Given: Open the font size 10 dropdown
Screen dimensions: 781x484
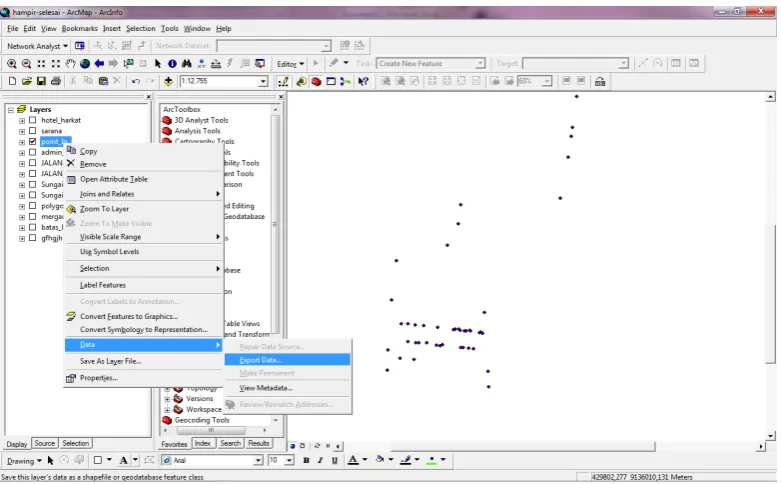Looking at the screenshot, I should pyautogui.click(x=289, y=461).
